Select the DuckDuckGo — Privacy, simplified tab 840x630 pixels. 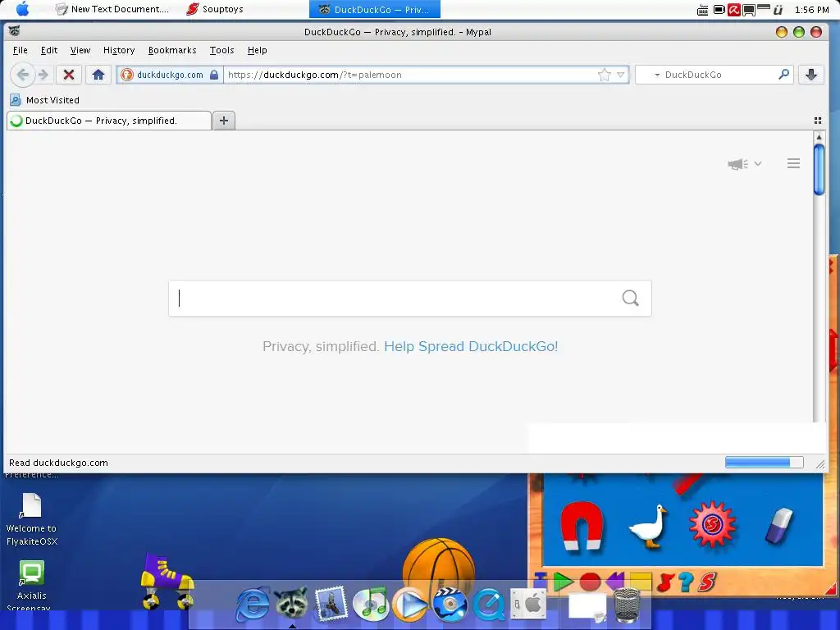(x=109, y=121)
